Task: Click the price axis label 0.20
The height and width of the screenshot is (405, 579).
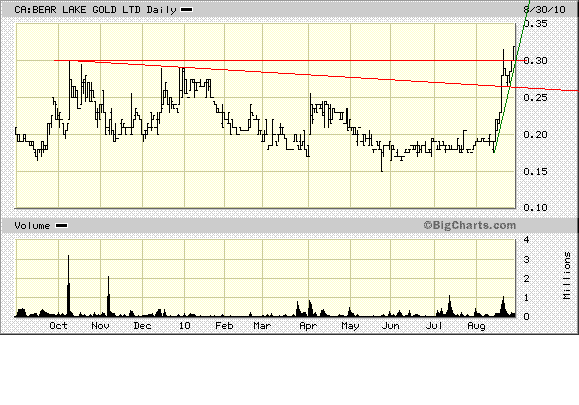Action: tap(535, 134)
